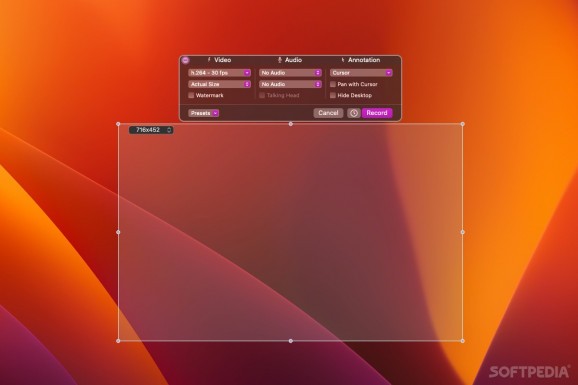This screenshot has height=385, width=578.
Task: Click the Video section bolt icon
Action: (209, 60)
